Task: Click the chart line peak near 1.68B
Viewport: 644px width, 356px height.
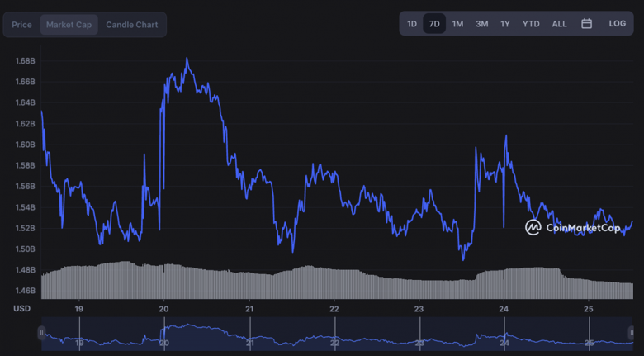Action: pyautogui.click(x=187, y=59)
